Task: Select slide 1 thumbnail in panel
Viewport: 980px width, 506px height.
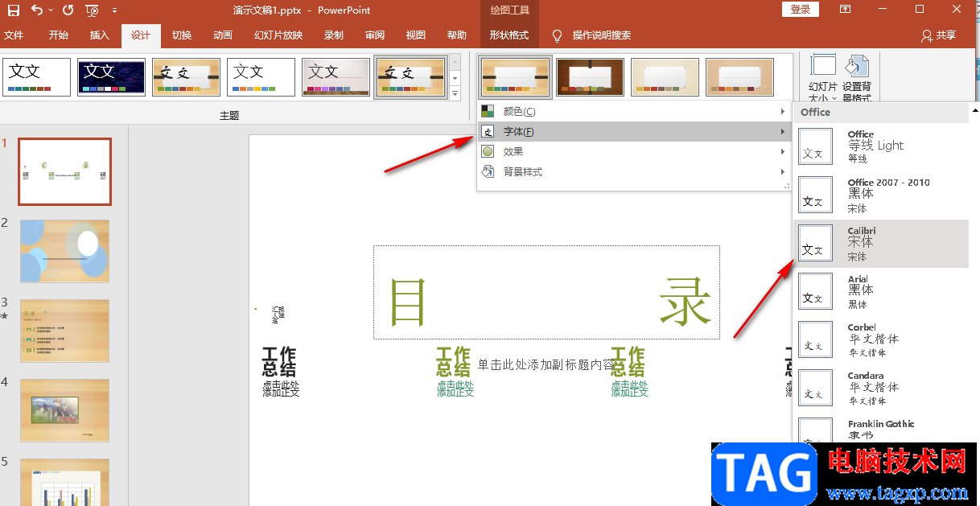Action: click(x=65, y=171)
